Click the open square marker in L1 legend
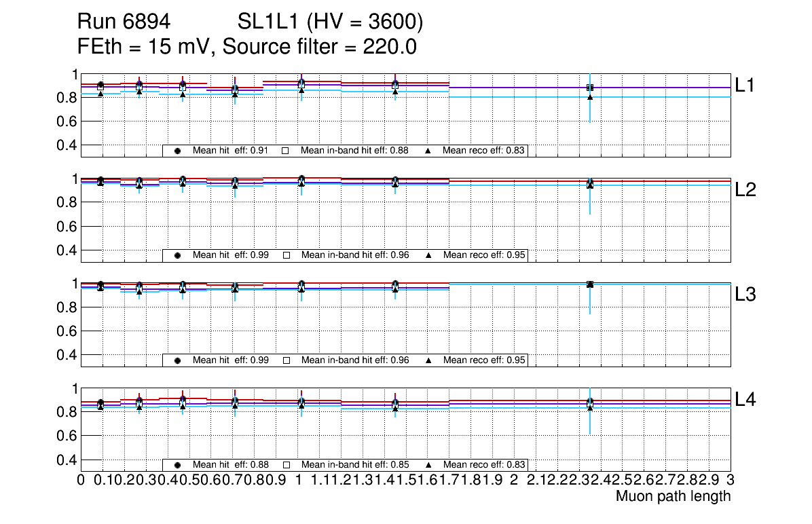 286,151
